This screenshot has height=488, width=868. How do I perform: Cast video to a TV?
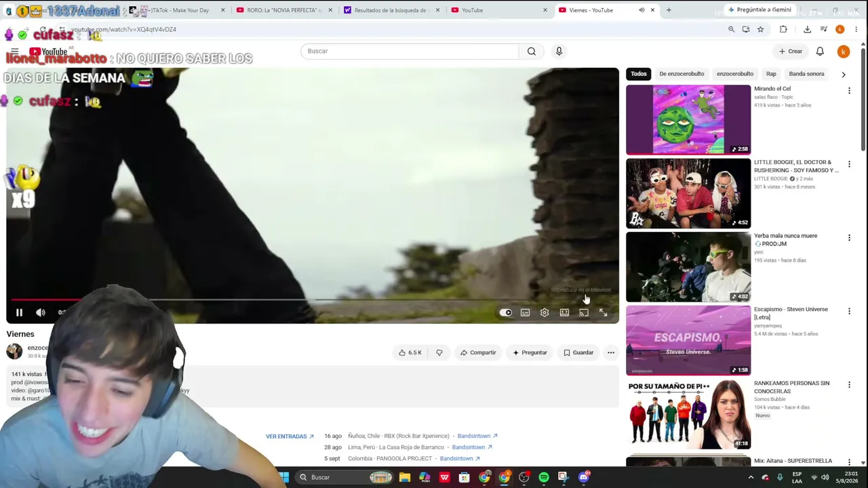(x=584, y=312)
